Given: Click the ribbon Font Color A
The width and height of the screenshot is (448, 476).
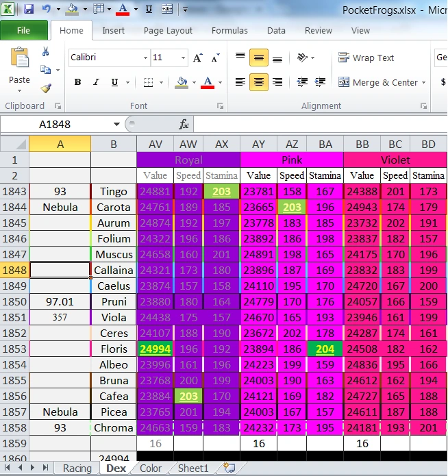Looking at the screenshot, I should pyautogui.click(x=208, y=83).
